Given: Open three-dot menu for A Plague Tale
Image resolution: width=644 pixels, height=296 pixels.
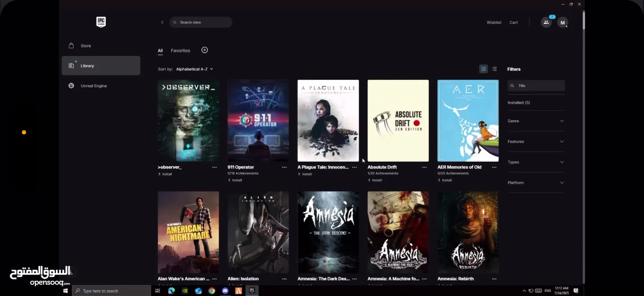Looking at the screenshot, I should coord(354,167).
